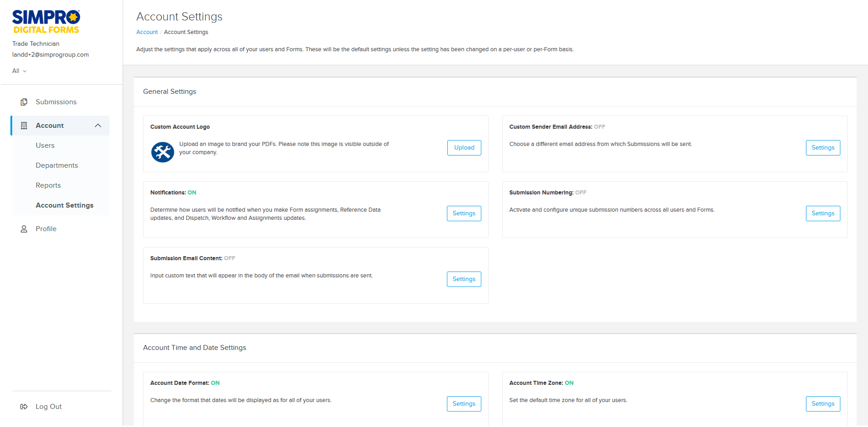The height and width of the screenshot is (427, 868).
Task: Click the custom account logo wrench image
Action: point(163,152)
